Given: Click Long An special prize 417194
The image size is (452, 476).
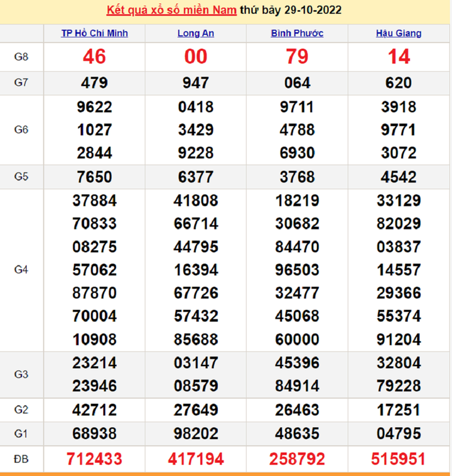Looking at the screenshot, I should coord(195,459).
